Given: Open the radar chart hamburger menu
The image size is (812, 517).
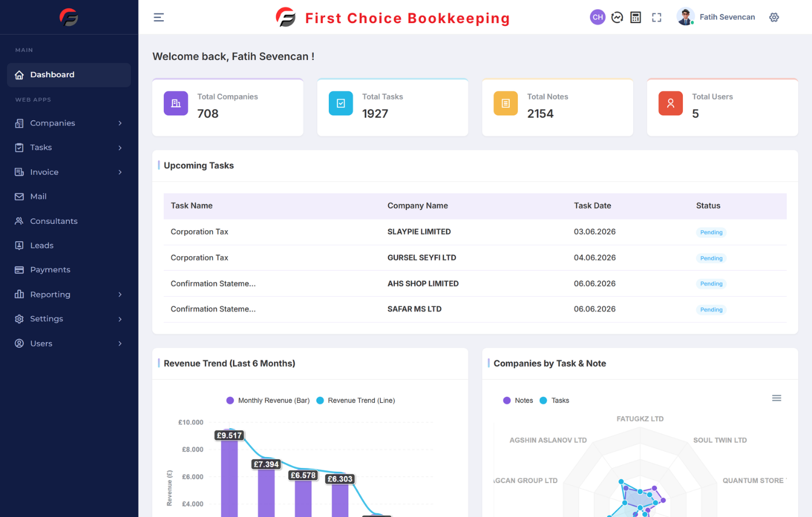Looking at the screenshot, I should click(x=776, y=398).
